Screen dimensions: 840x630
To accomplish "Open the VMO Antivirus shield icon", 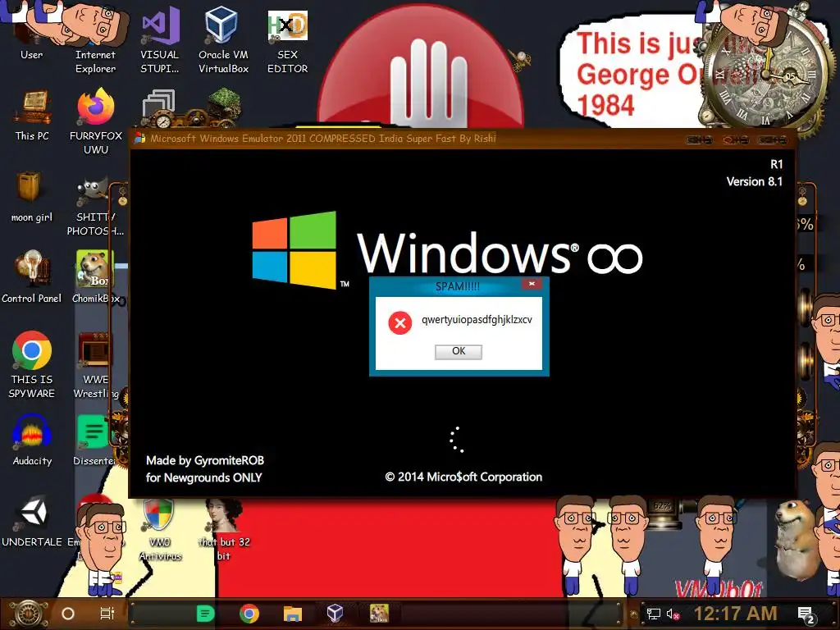I will coord(160,529).
